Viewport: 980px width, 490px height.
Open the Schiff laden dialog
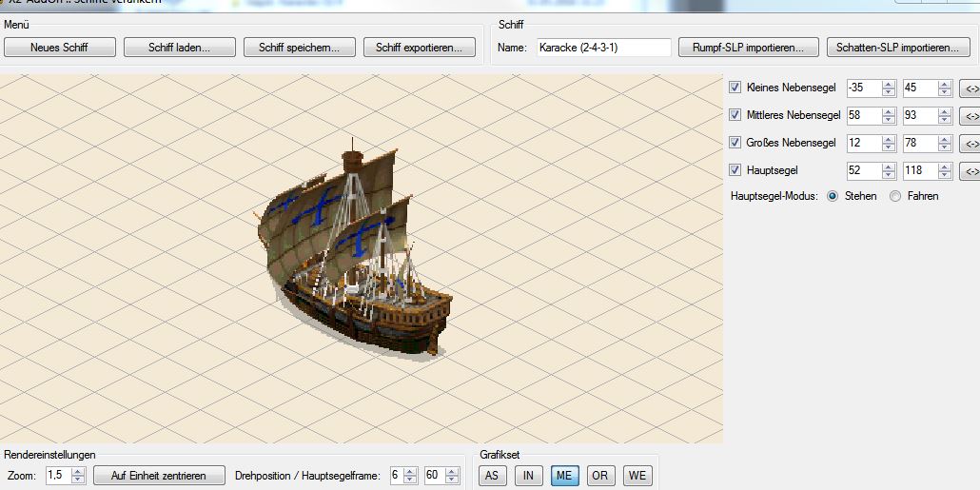pyautogui.click(x=179, y=47)
